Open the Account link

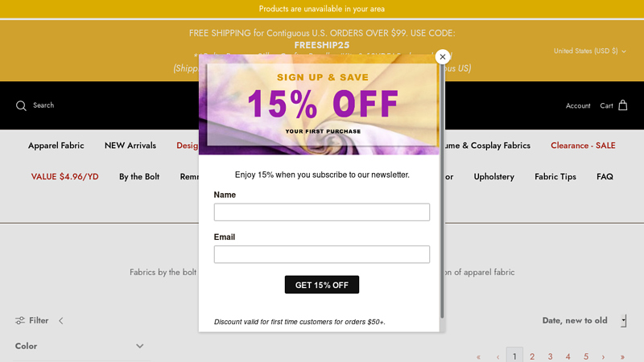578,105
